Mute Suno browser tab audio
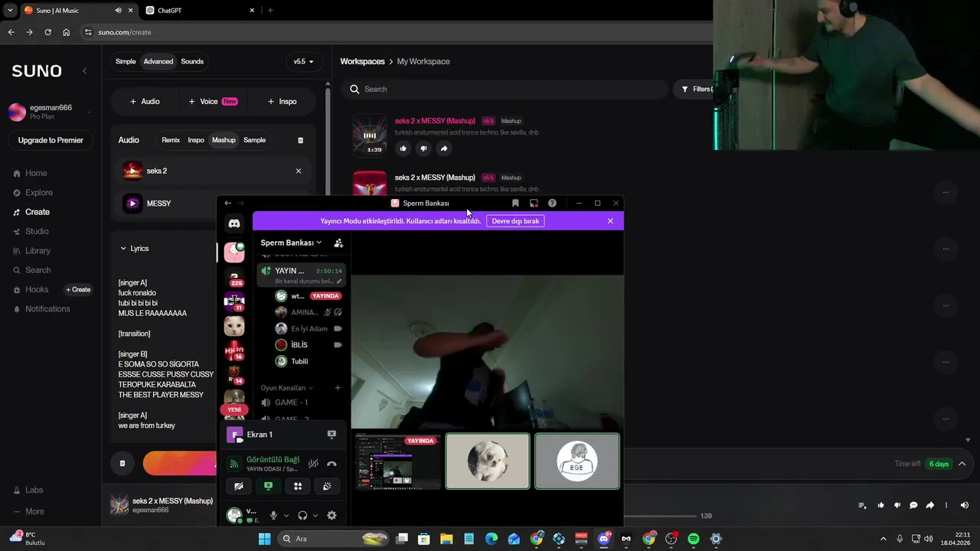The image size is (980, 551). point(119,11)
